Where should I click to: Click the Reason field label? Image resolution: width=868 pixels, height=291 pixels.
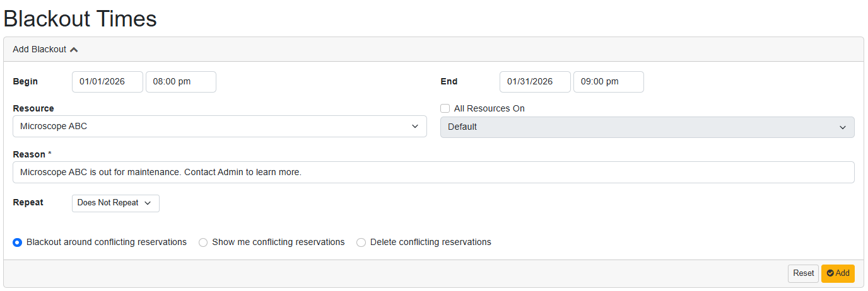[x=29, y=154]
